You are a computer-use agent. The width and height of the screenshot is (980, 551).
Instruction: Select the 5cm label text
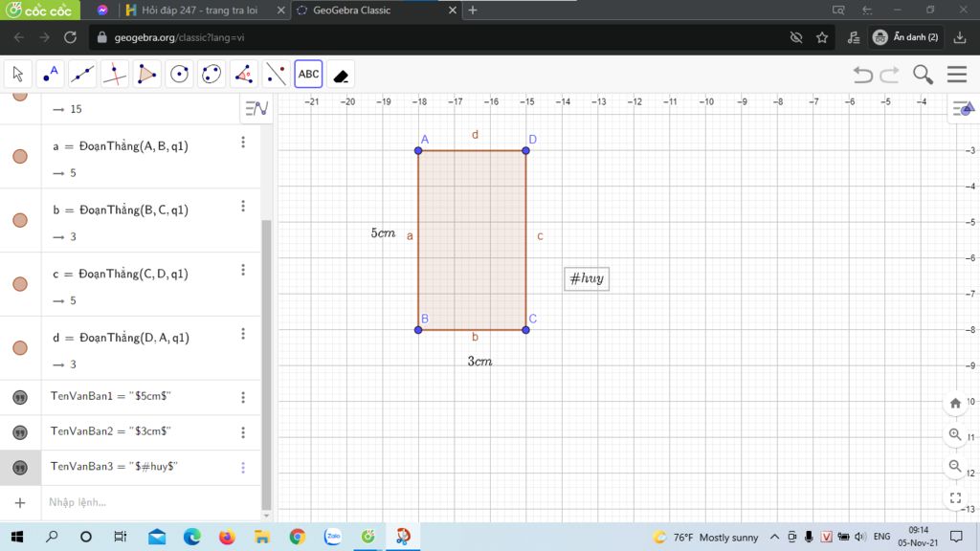[383, 233]
